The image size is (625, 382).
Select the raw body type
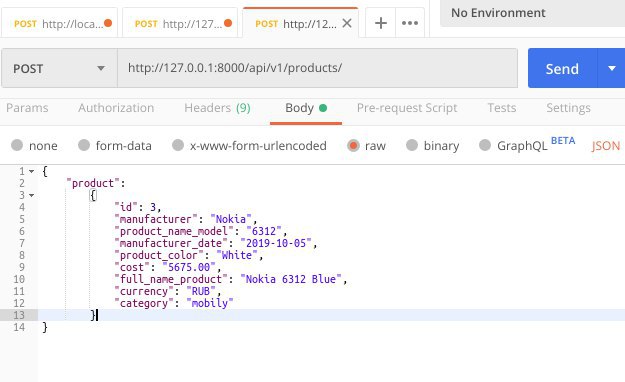(x=353, y=145)
